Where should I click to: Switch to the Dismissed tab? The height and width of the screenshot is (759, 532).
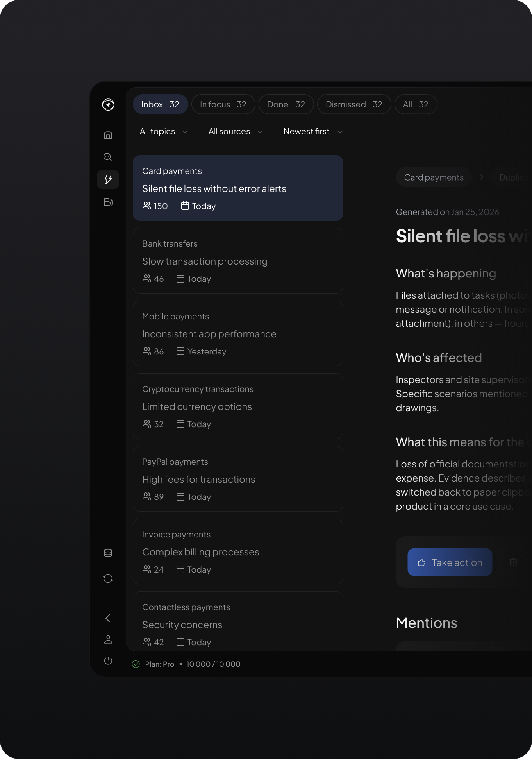(354, 104)
